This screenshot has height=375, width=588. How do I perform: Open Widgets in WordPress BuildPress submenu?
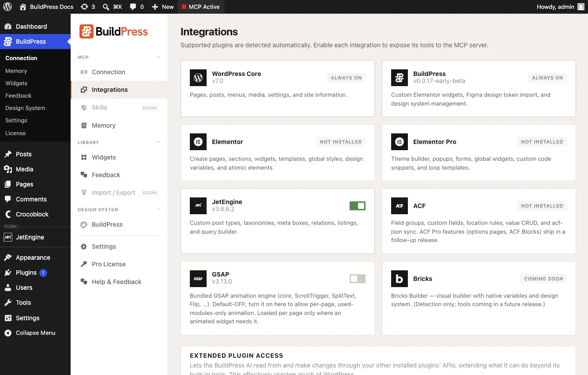(16, 83)
